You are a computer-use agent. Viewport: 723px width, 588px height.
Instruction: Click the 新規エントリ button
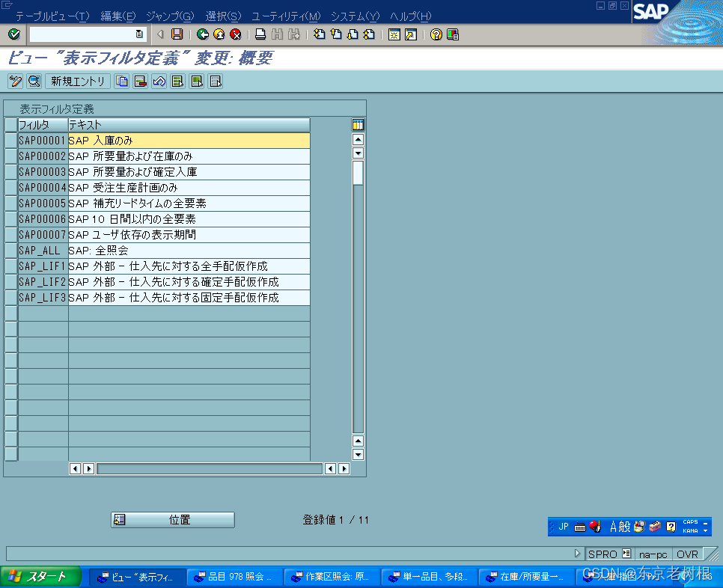[x=78, y=81]
